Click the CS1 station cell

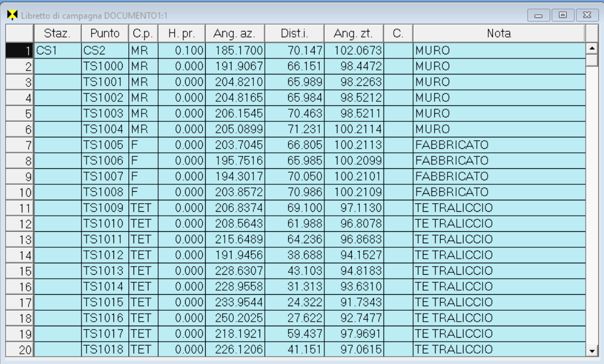(x=57, y=50)
